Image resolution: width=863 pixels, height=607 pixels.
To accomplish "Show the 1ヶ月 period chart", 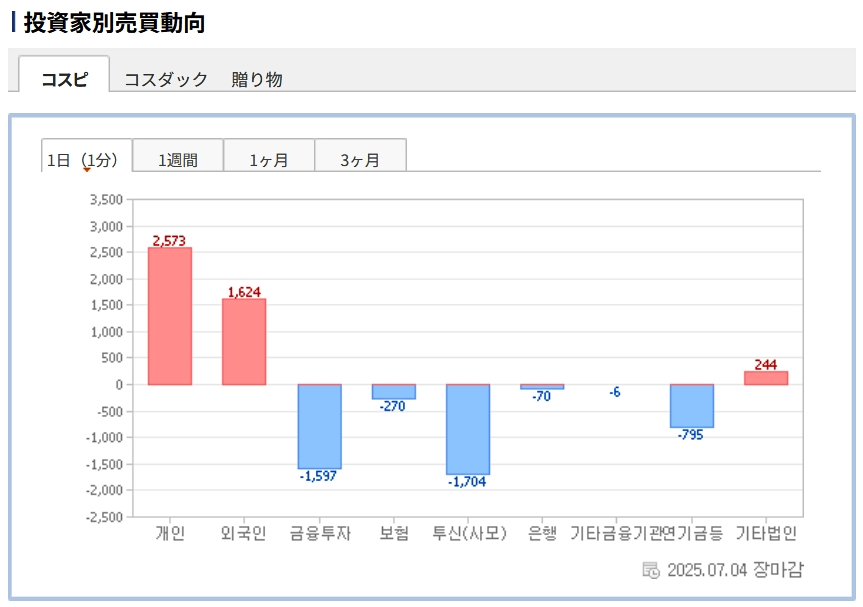I will 269,159.
